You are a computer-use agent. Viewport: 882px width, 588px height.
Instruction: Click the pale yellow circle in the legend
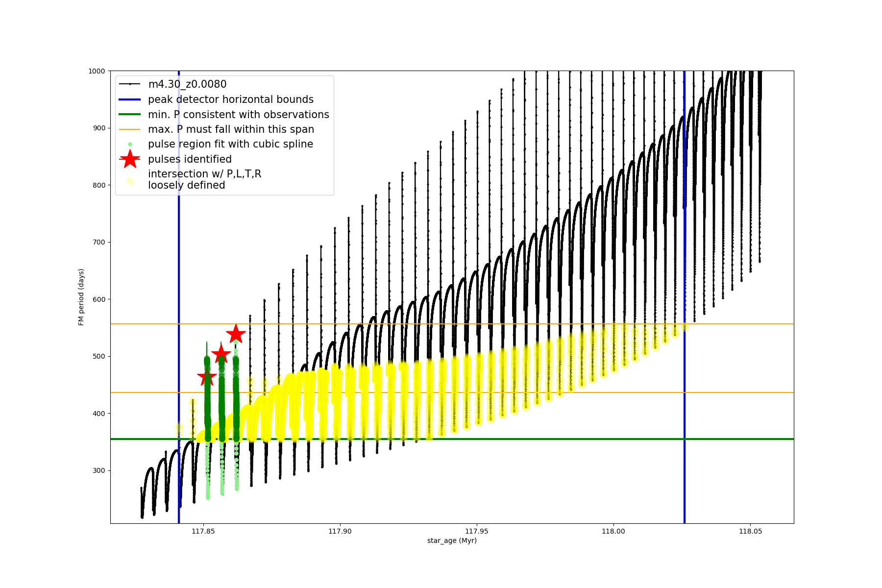click(x=130, y=181)
